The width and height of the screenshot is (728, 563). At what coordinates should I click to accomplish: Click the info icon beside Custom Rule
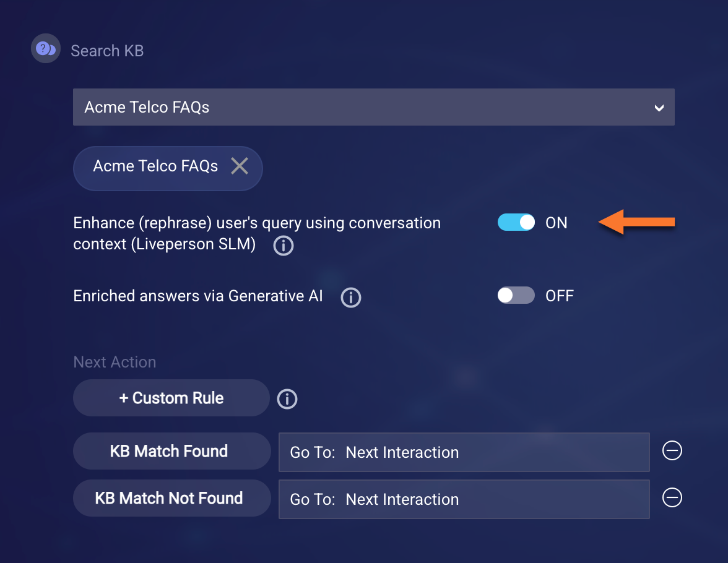coord(287,399)
